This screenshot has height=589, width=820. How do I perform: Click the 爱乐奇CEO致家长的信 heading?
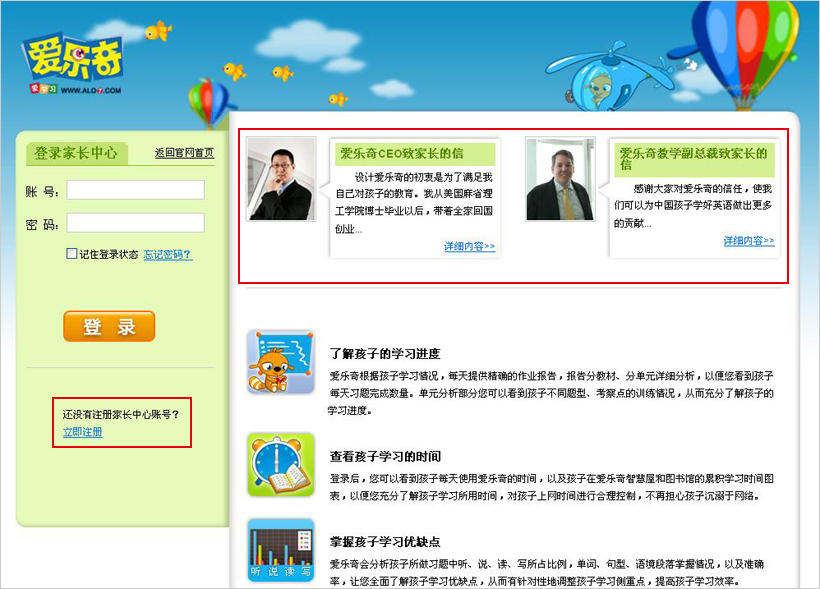coord(402,153)
